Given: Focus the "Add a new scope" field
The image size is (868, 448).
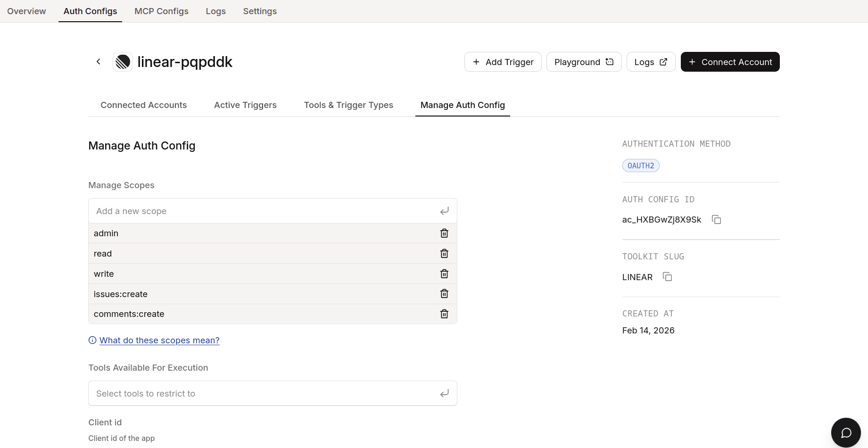Looking at the screenshot, I should (264, 211).
